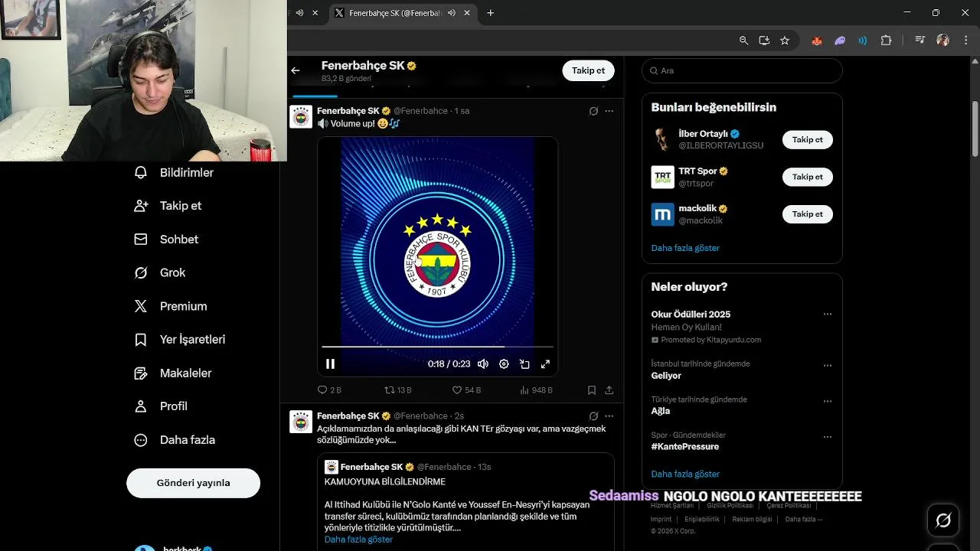Open the Grok icon in sidebar
The height and width of the screenshot is (551, 980).
pyautogui.click(x=141, y=272)
